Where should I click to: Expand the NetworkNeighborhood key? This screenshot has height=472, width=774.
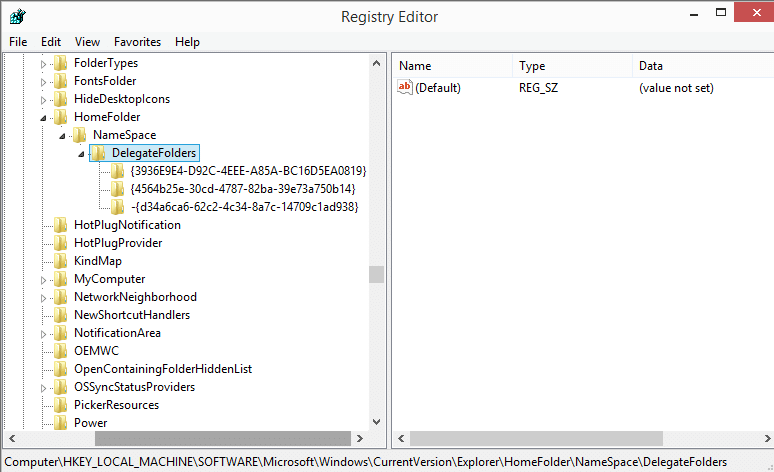pos(43,298)
